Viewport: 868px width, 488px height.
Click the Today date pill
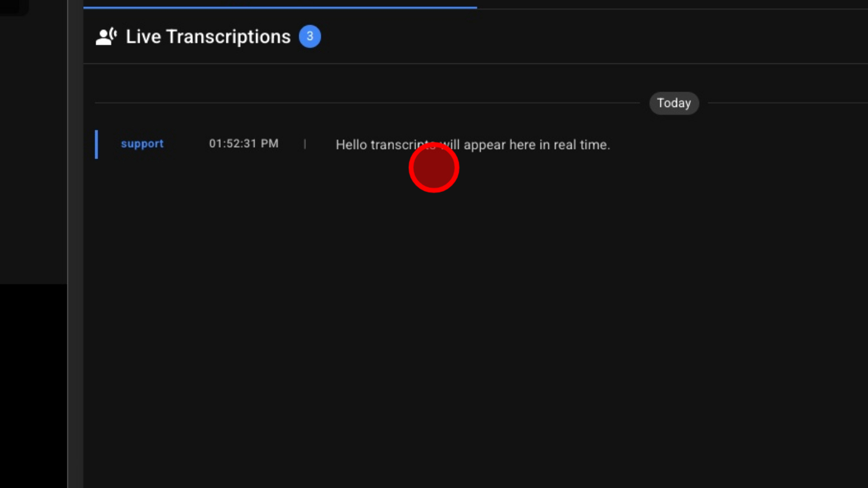coord(674,103)
